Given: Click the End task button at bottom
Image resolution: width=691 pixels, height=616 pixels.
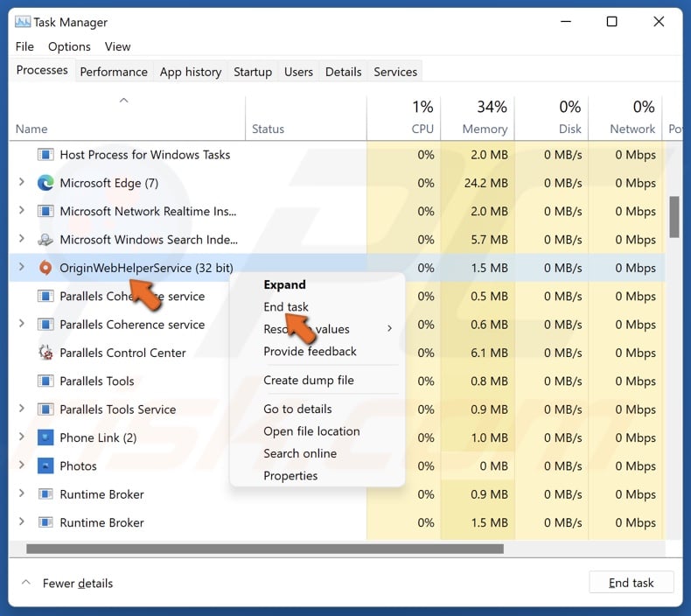Looking at the screenshot, I should point(631,583).
